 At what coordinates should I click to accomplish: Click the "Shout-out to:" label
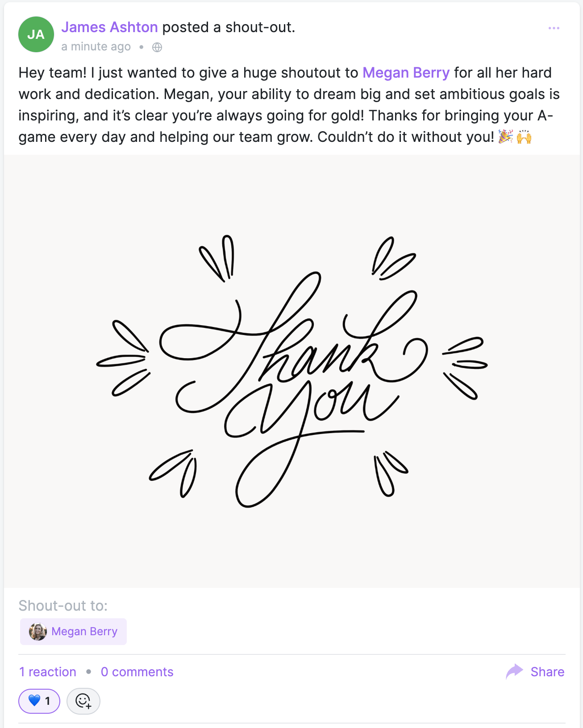pos(63,606)
